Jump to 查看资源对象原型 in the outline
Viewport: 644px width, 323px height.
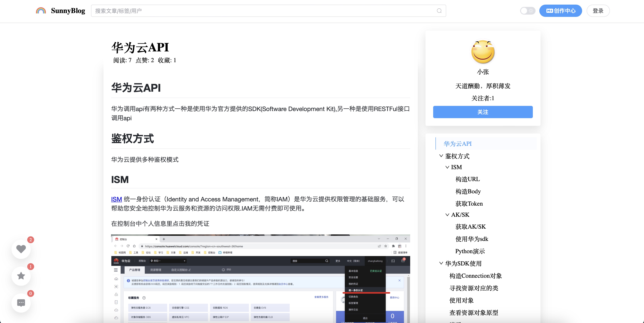click(474, 312)
